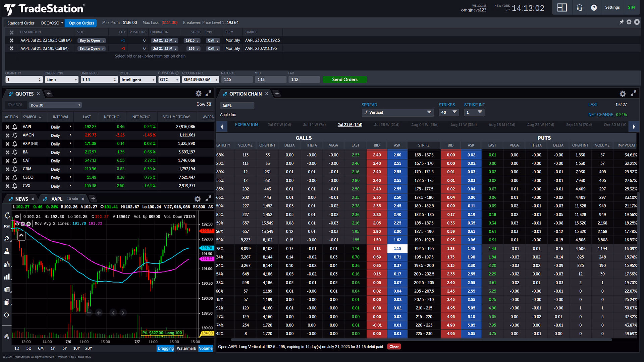Open the workspace layout icon top right
644x362 pixels.
(x=562, y=7)
